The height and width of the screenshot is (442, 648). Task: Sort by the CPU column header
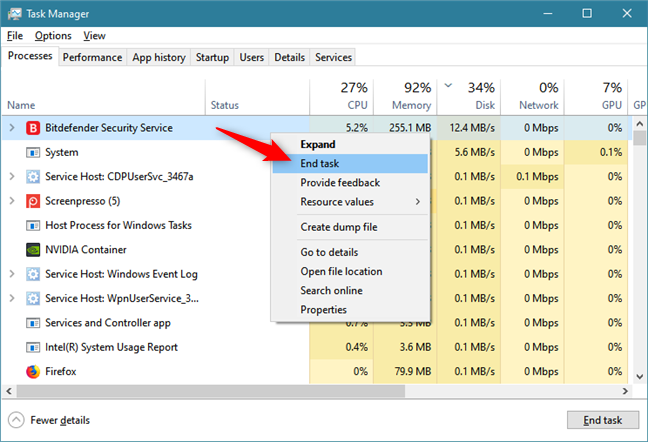click(x=341, y=97)
